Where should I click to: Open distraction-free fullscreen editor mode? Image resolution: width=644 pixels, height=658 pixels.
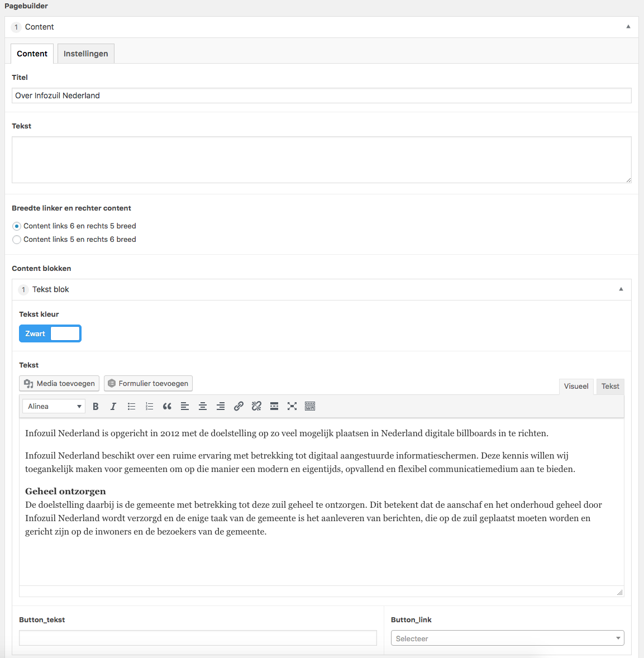[x=292, y=406]
